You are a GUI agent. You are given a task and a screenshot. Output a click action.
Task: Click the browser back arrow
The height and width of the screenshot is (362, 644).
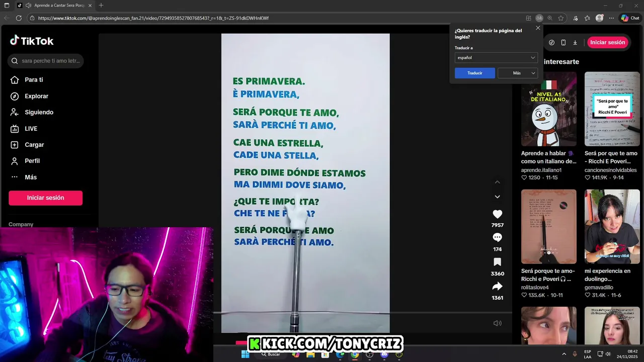tap(7, 18)
